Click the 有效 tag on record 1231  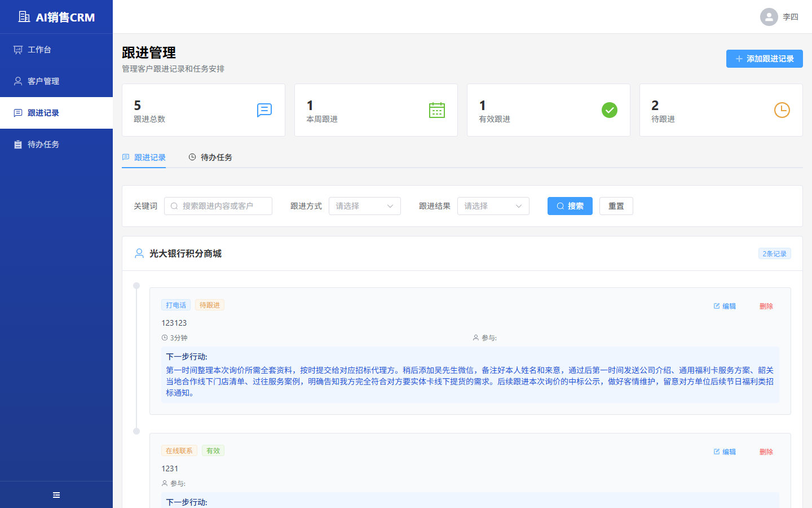pyautogui.click(x=213, y=450)
